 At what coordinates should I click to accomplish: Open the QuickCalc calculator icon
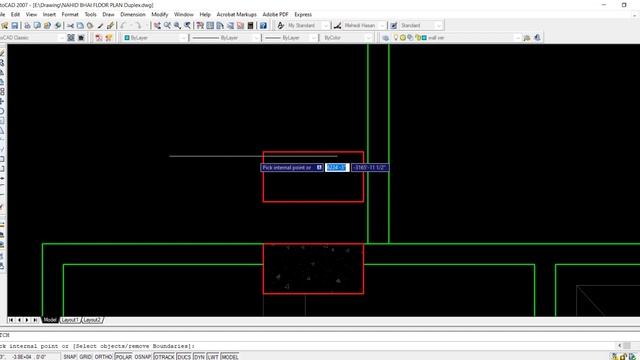tap(250, 25)
